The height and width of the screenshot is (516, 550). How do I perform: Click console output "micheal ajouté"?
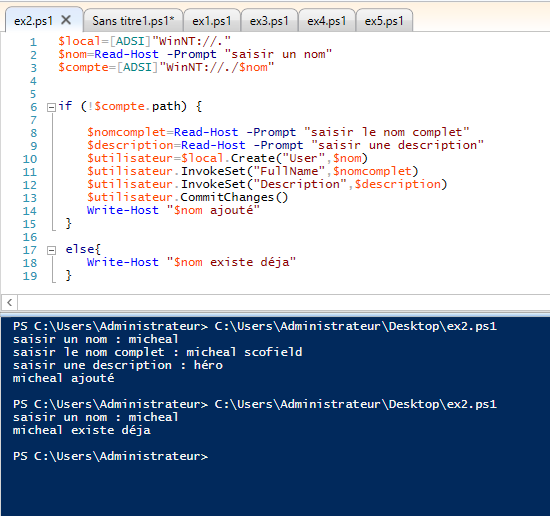63,378
